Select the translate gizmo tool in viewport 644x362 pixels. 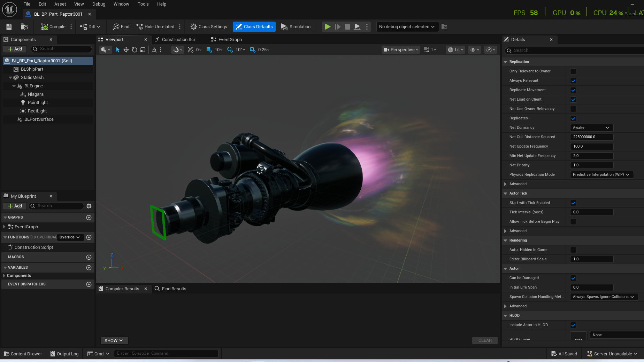(126, 50)
